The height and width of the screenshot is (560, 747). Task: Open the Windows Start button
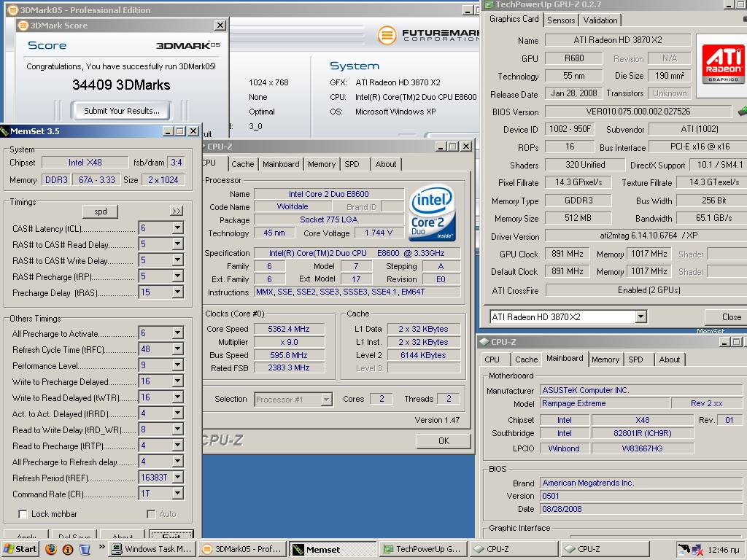[20, 549]
